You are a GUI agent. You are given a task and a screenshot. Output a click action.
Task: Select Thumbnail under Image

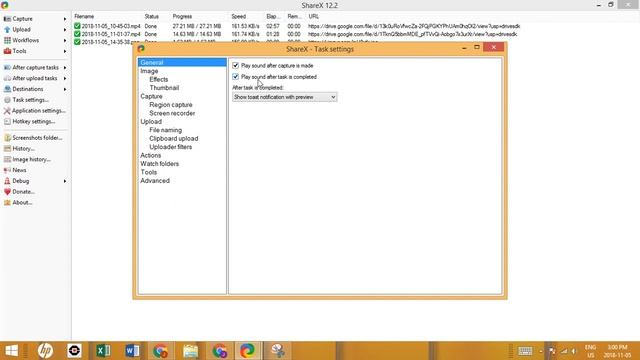tap(164, 88)
